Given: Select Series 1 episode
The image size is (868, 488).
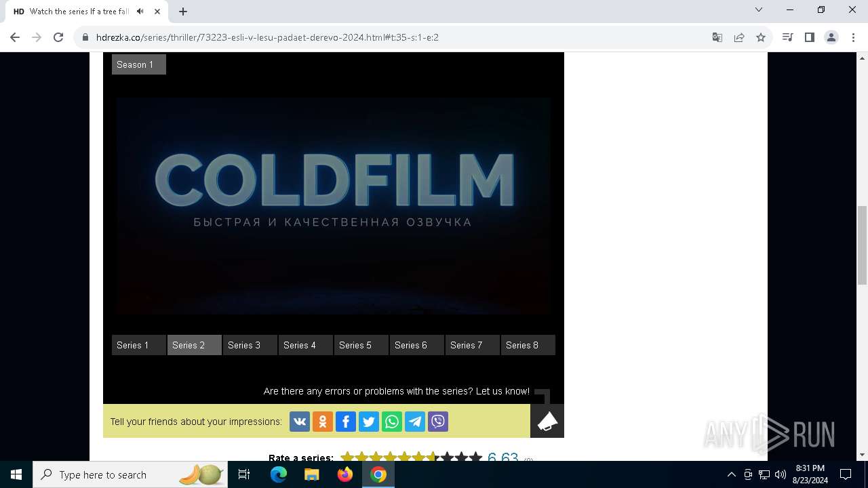Looking at the screenshot, I should (139, 345).
